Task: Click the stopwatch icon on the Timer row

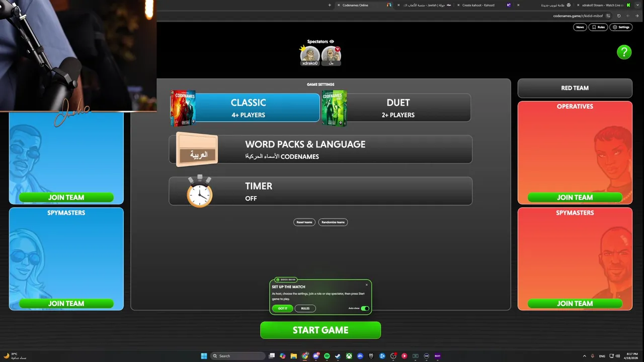Action: [200, 191]
